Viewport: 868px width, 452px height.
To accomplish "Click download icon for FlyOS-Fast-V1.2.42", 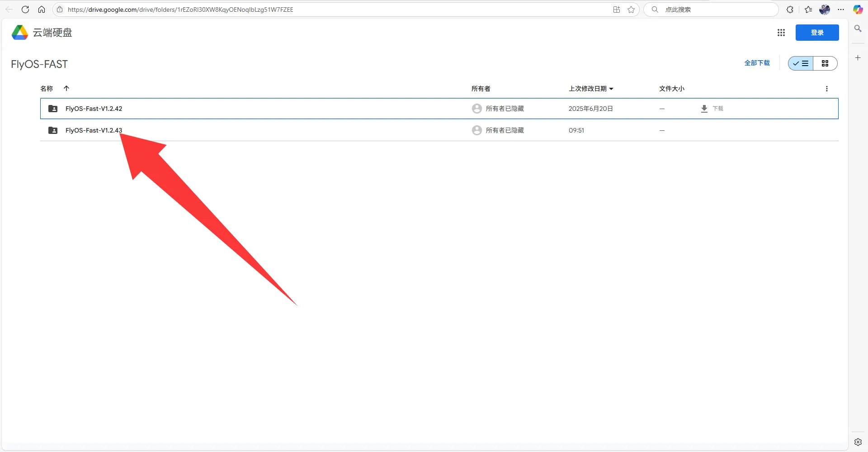I will [704, 109].
